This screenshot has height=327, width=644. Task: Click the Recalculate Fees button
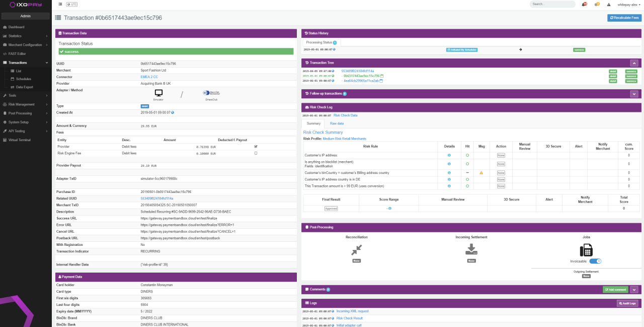pyautogui.click(x=624, y=18)
